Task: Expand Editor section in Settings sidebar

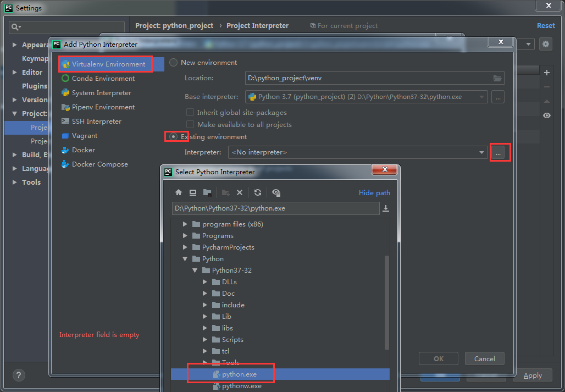Action: (x=14, y=72)
